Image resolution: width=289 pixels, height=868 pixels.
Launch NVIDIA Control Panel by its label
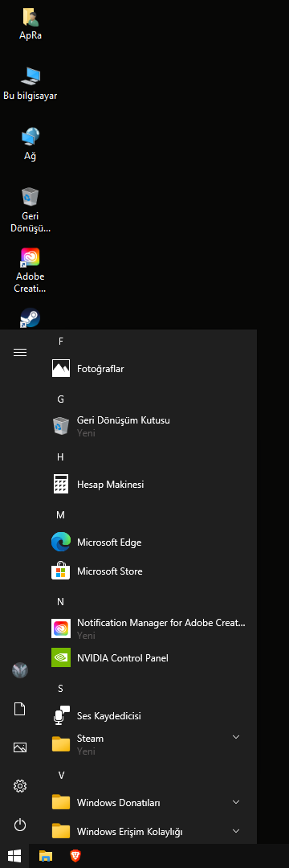coord(123,658)
